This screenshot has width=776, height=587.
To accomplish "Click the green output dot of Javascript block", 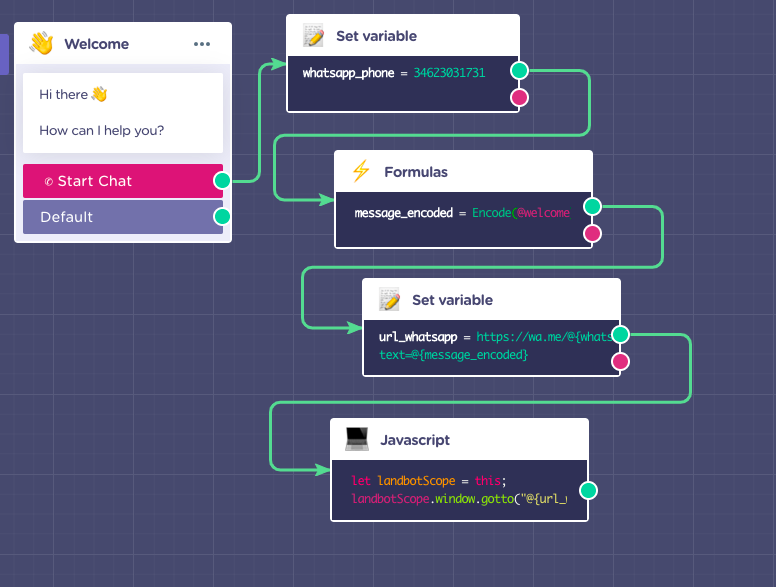I will 588,490.
